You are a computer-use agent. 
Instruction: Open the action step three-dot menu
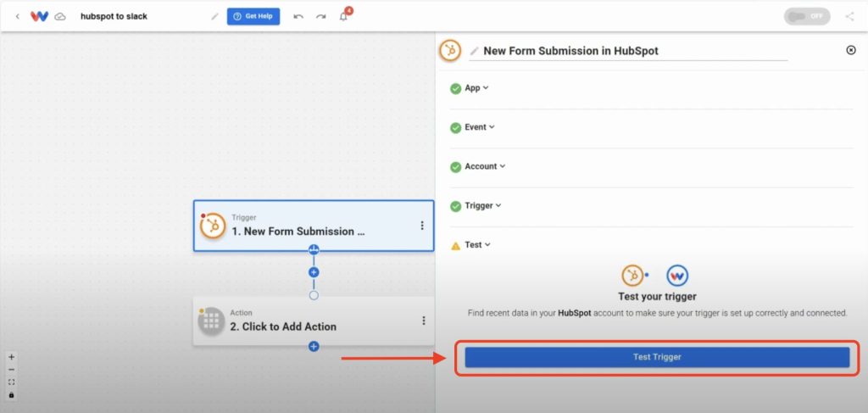click(x=424, y=321)
